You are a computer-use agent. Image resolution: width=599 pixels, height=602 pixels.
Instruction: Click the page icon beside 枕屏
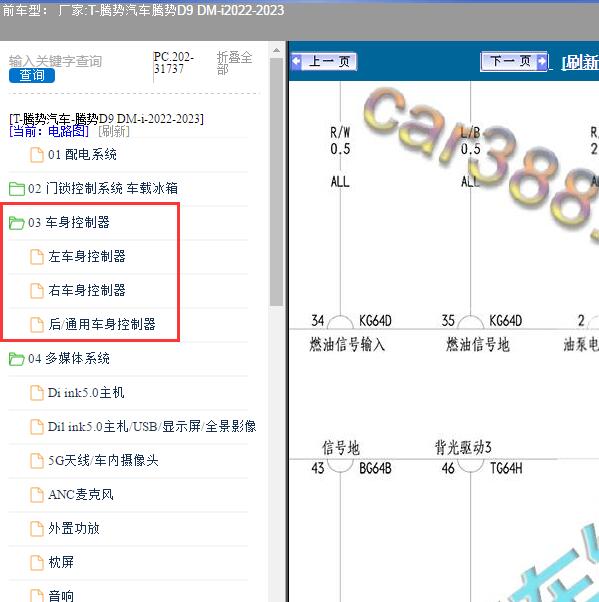pyautogui.click(x=37, y=563)
